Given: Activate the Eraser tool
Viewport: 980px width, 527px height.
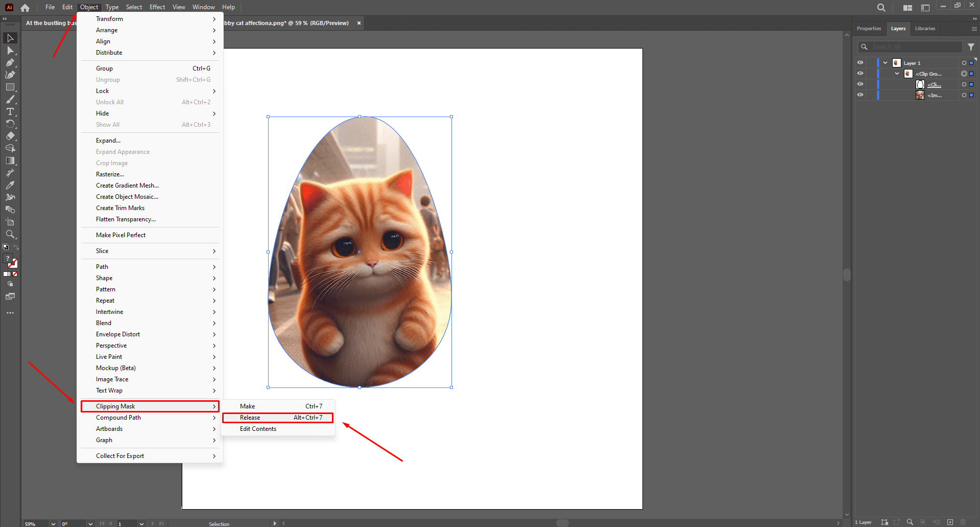Looking at the screenshot, I should point(10,136).
